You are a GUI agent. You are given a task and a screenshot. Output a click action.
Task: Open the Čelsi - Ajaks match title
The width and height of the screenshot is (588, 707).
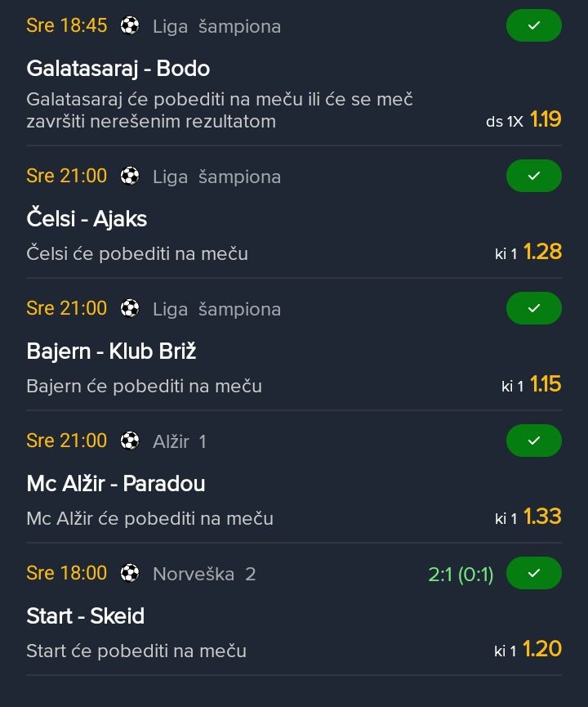tap(87, 218)
